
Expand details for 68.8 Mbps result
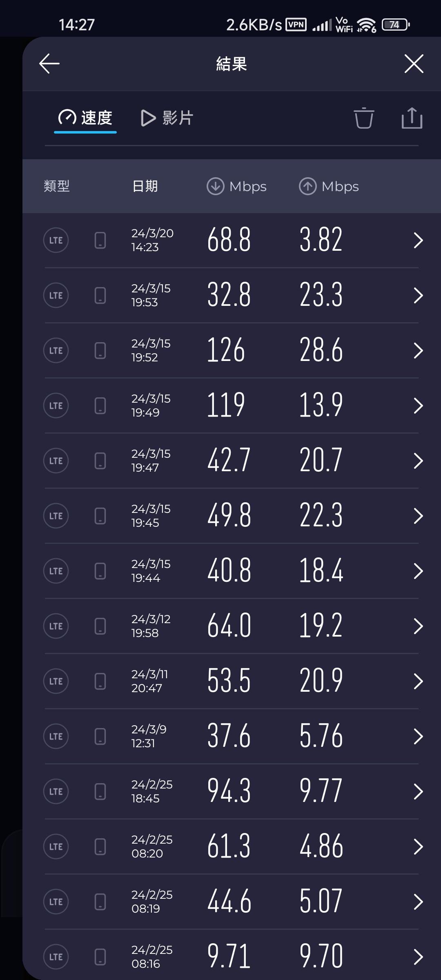click(418, 240)
